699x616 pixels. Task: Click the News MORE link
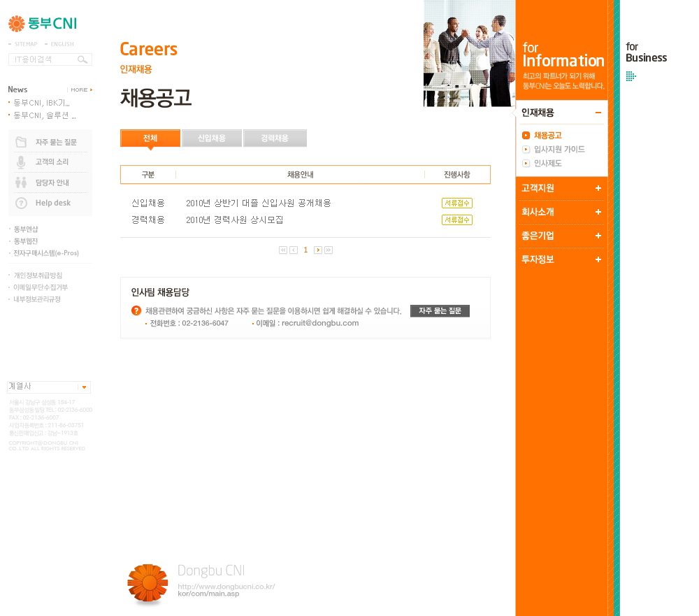point(80,89)
